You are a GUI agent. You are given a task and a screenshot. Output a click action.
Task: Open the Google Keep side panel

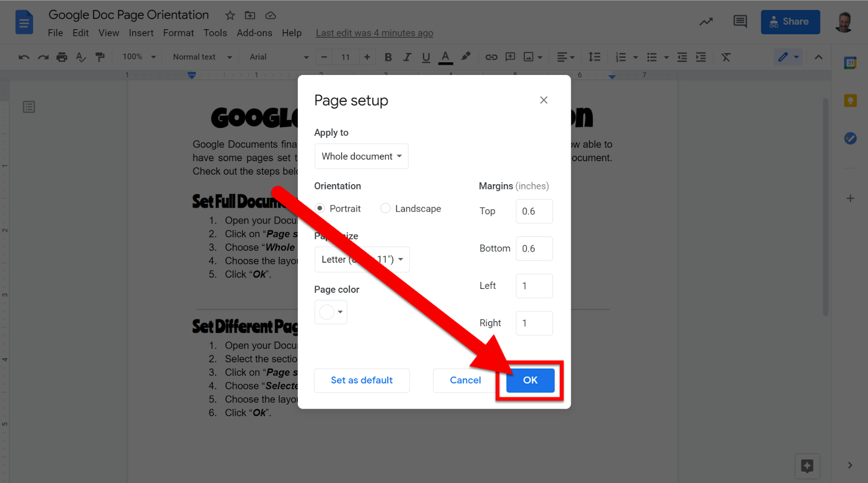click(x=850, y=100)
